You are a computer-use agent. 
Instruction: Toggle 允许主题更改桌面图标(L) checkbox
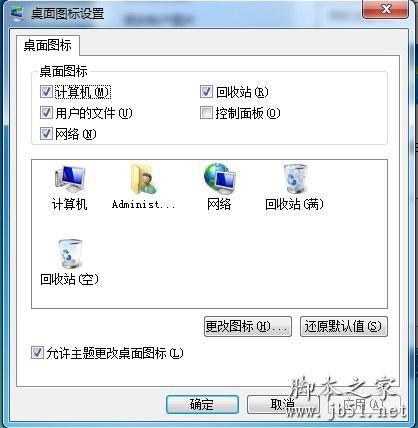click(x=37, y=353)
